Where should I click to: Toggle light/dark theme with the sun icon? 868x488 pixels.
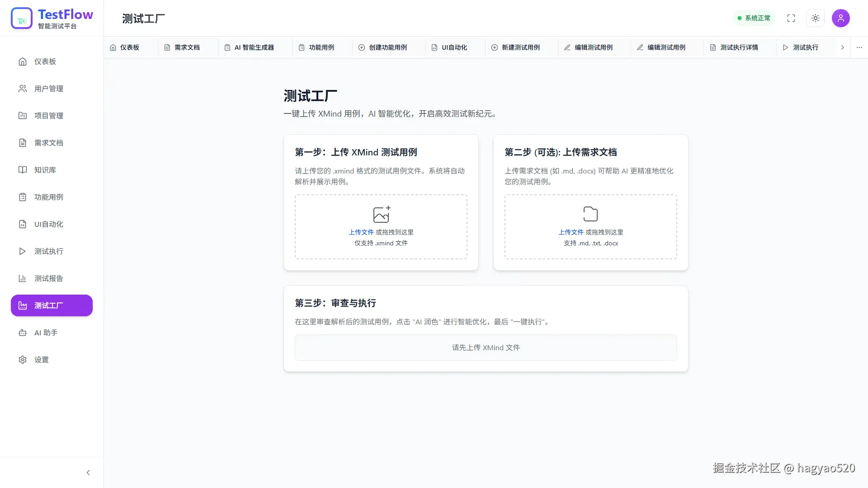pyautogui.click(x=816, y=18)
